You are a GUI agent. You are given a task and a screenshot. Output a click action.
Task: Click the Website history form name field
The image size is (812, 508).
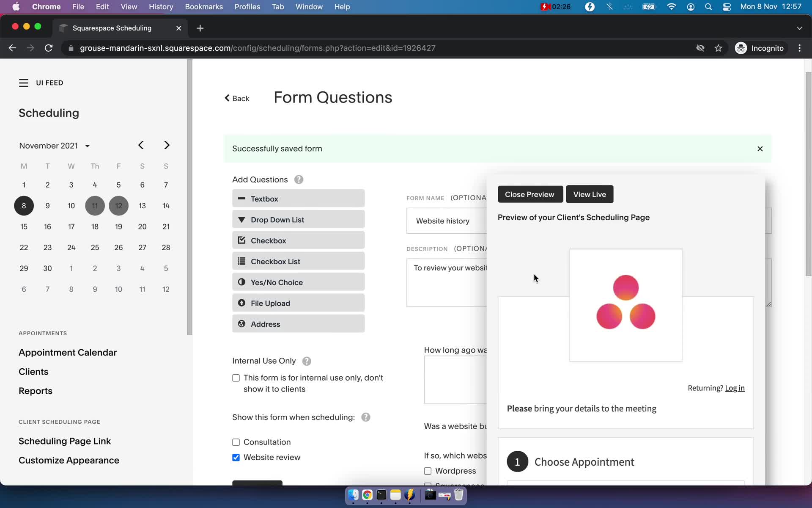click(x=443, y=221)
